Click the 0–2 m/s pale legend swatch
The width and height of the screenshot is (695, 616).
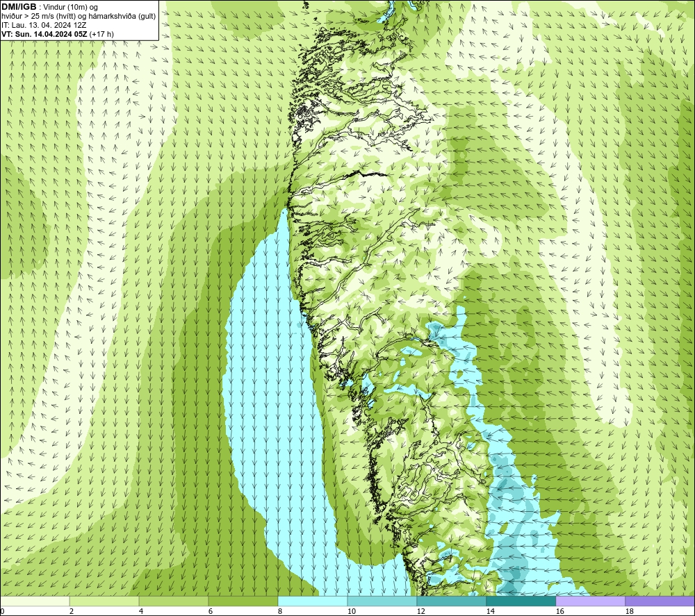click(x=35, y=601)
